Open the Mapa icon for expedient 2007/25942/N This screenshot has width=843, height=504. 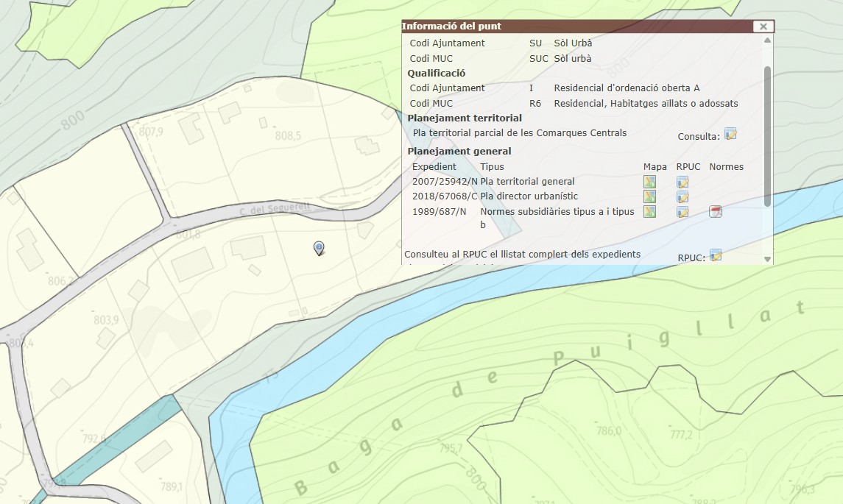tap(649, 182)
